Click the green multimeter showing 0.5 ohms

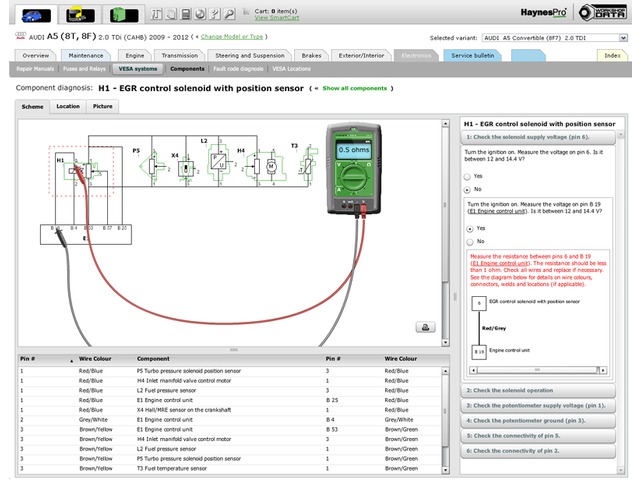pyautogui.click(x=354, y=169)
